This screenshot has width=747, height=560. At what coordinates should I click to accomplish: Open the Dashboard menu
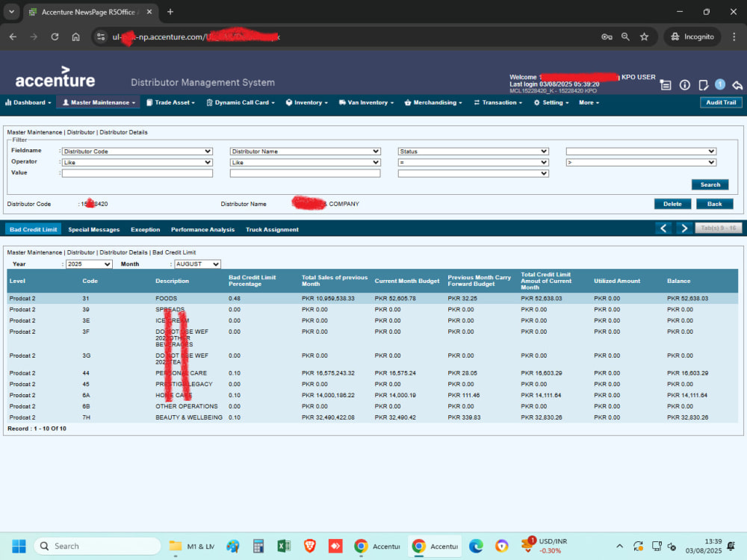coord(28,102)
